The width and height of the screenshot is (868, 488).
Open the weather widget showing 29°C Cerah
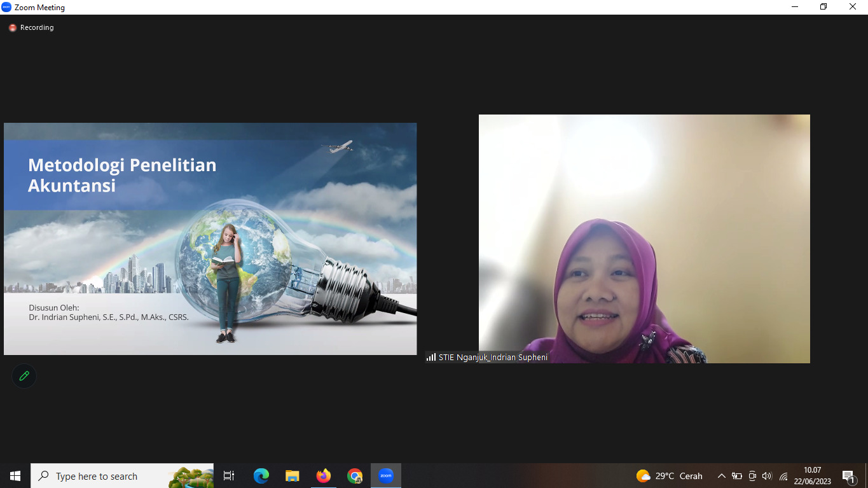pos(669,476)
